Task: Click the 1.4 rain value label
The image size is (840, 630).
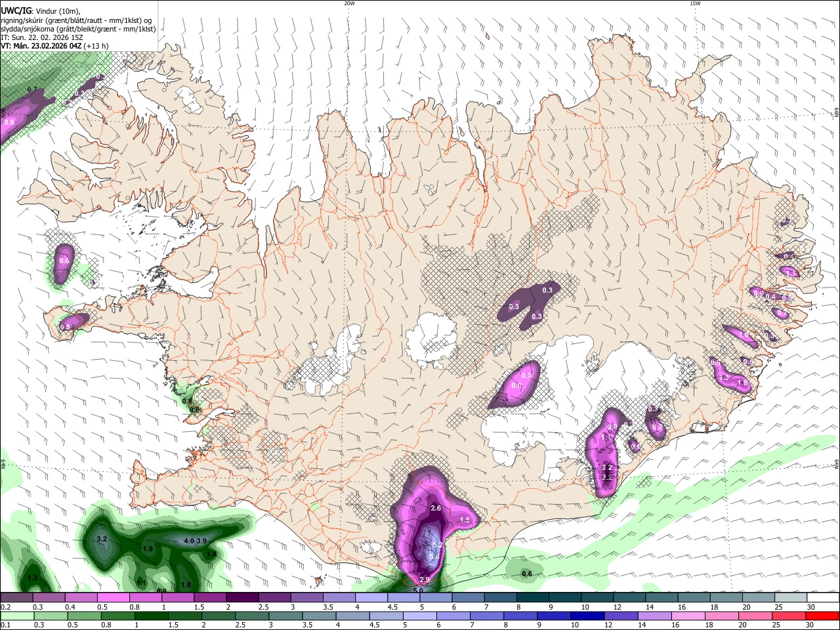Action: point(212,555)
